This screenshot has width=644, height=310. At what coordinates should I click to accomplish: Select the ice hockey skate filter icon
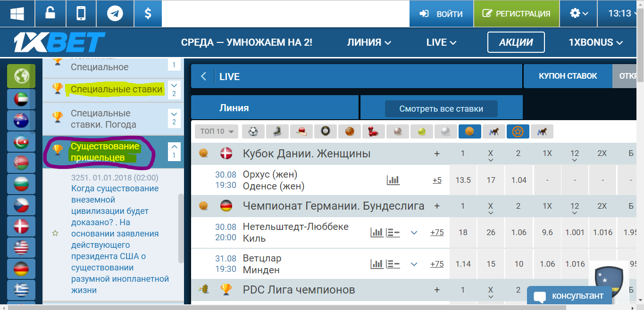coord(277,131)
